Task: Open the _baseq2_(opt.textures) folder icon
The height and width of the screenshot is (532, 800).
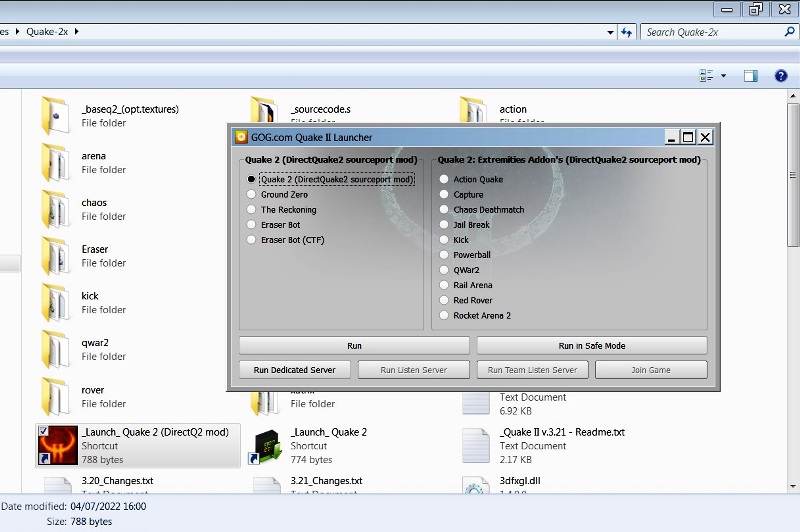Action: click(x=55, y=116)
